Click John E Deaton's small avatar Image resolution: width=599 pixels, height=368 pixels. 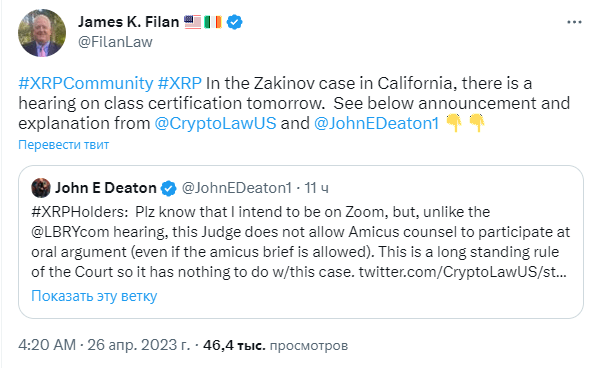pyautogui.click(x=41, y=188)
